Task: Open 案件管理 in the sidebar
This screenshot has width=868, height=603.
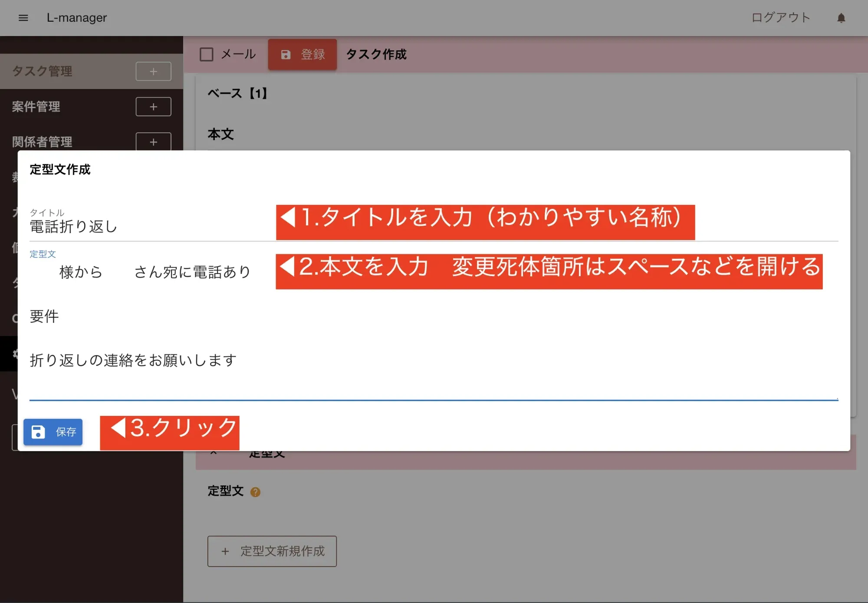Action: pos(36,107)
